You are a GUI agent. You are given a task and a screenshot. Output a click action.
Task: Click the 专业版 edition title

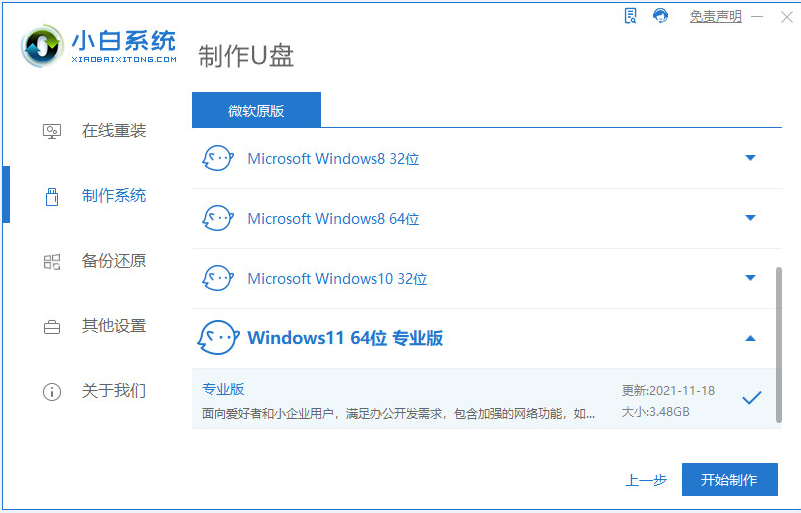223,389
